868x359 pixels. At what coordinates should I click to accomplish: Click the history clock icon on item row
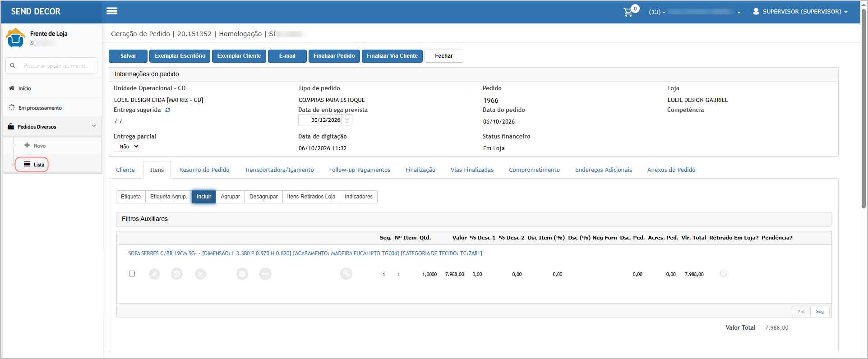[x=177, y=274]
